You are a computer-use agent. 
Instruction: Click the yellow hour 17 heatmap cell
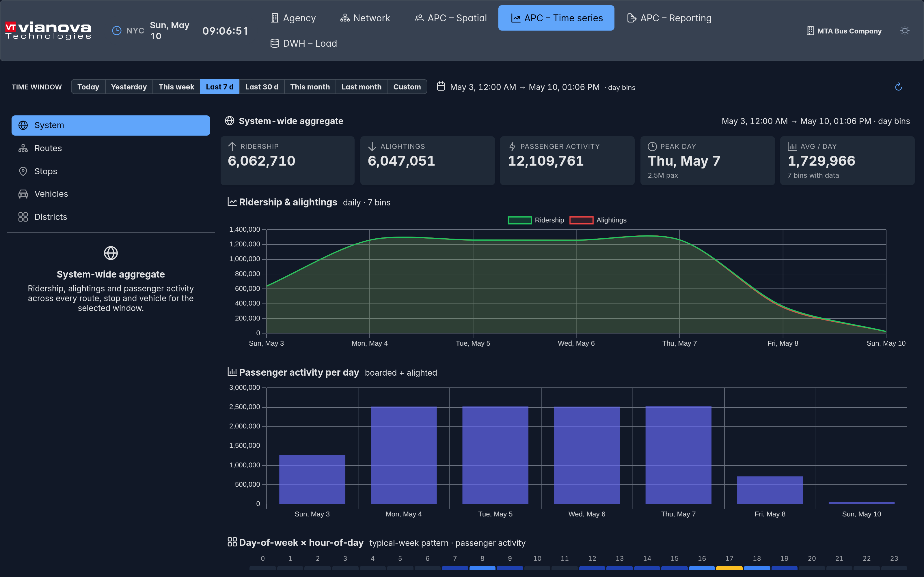(x=729, y=568)
